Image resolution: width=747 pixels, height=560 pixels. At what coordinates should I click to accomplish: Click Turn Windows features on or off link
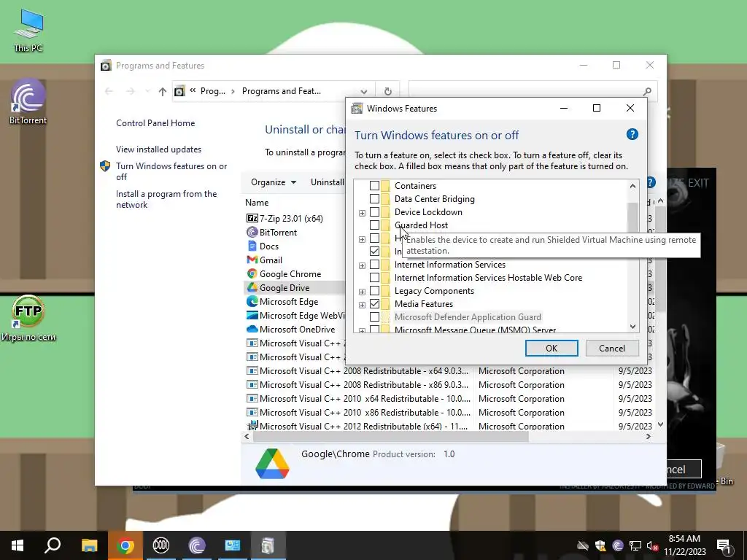click(x=171, y=171)
